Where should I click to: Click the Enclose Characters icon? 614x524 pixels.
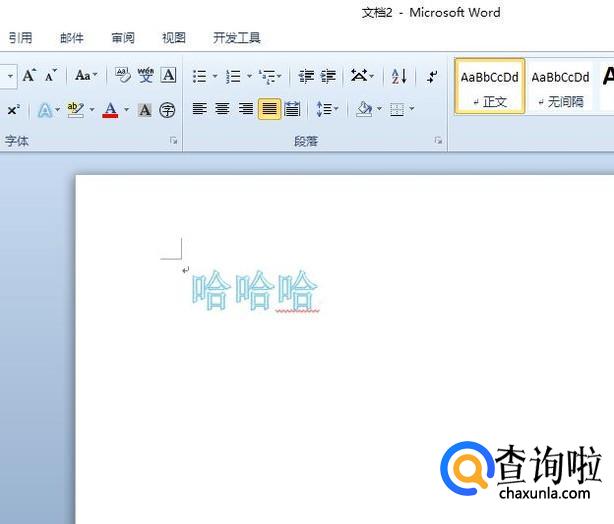coord(167,110)
